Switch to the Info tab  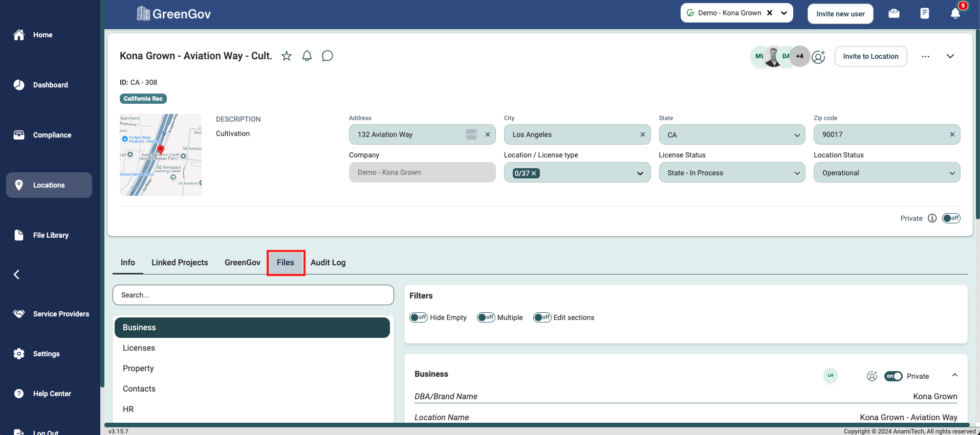pos(128,262)
